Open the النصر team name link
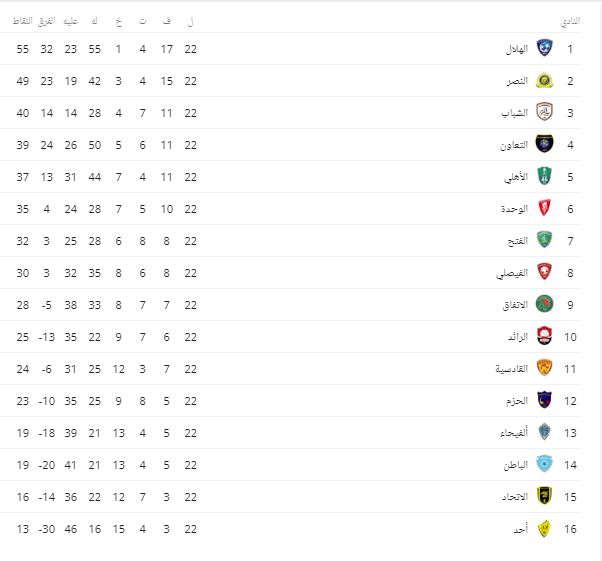602x561 pixels. pyautogui.click(x=517, y=81)
